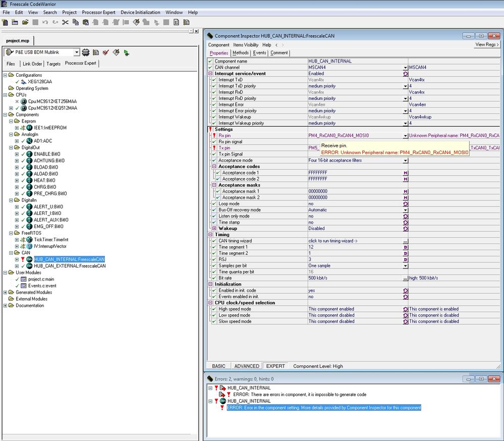This screenshot has width=504, height=441.
Task: Toggle checkmark beside AD1:ADC component
Action: tap(23, 141)
